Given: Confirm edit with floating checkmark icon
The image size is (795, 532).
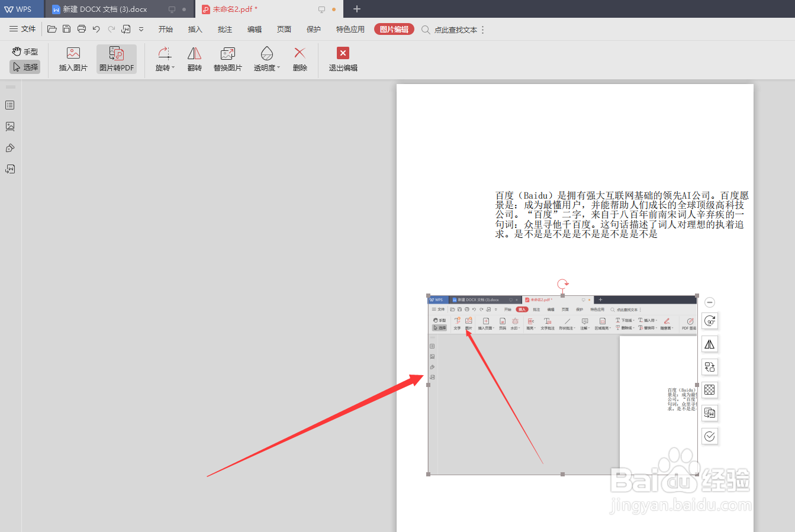Looking at the screenshot, I should tap(710, 436).
